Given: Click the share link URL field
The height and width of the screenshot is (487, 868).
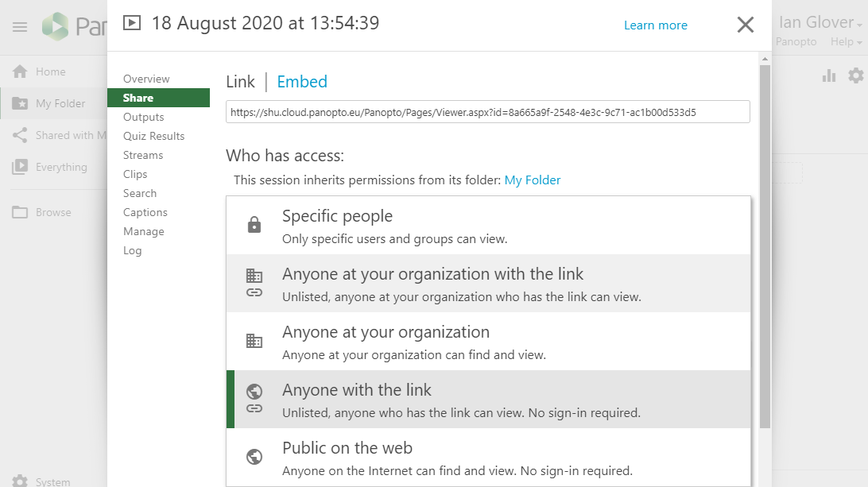Looking at the screenshot, I should 487,112.
